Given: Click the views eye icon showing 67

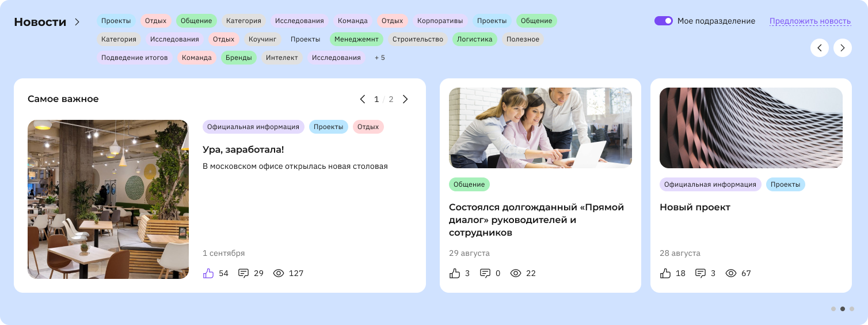Looking at the screenshot, I should (x=731, y=273).
